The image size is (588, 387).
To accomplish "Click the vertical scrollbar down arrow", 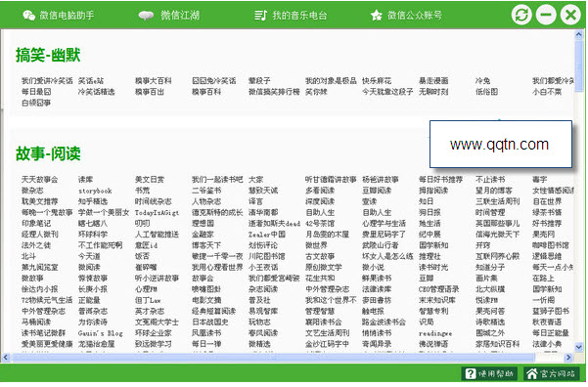I will 578,347.
